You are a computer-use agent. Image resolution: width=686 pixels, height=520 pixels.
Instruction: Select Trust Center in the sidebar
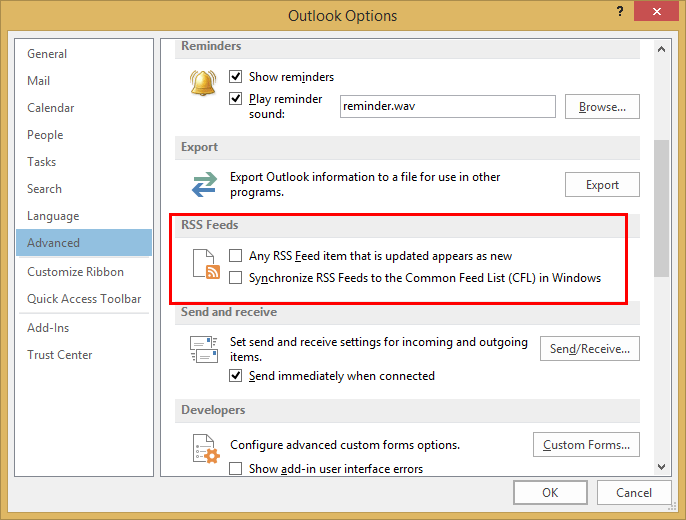(x=60, y=355)
